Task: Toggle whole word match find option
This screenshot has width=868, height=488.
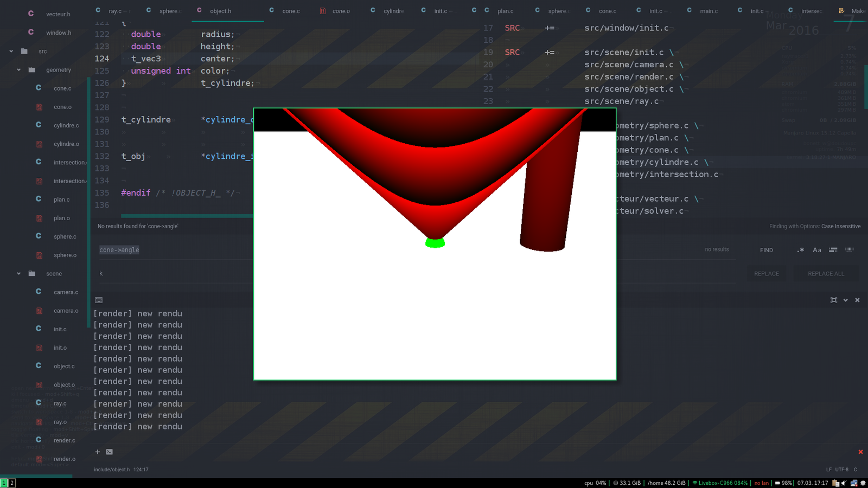Action: (x=850, y=250)
